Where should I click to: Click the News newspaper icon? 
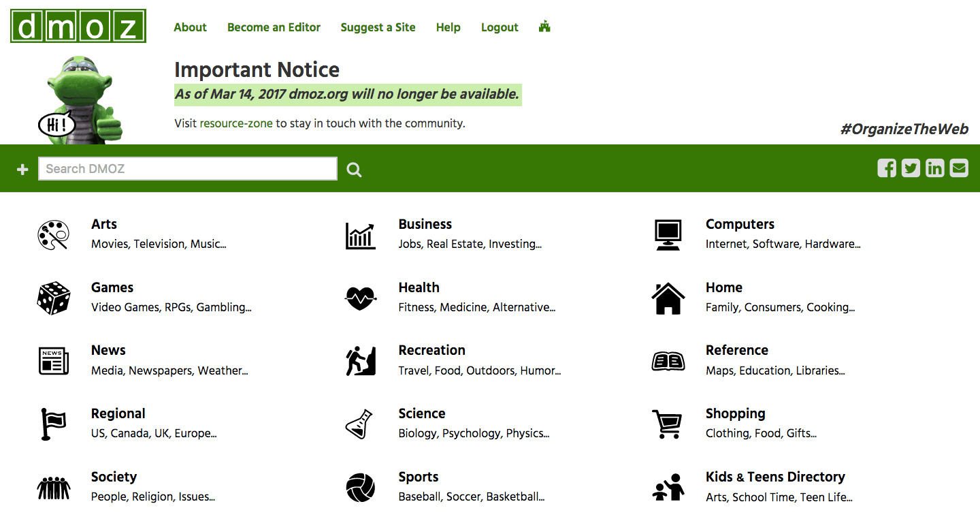coord(54,361)
